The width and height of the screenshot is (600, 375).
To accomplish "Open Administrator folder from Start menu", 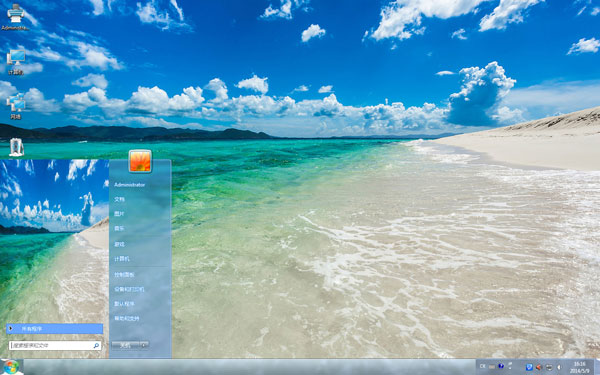I will pos(130,185).
